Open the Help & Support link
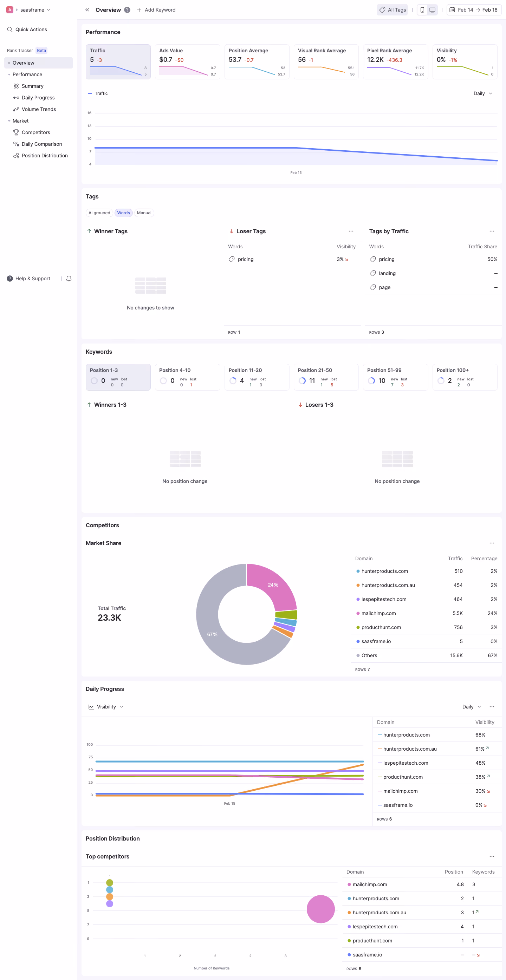The image size is (506, 980). pyautogui.click(x=28, y=279)
